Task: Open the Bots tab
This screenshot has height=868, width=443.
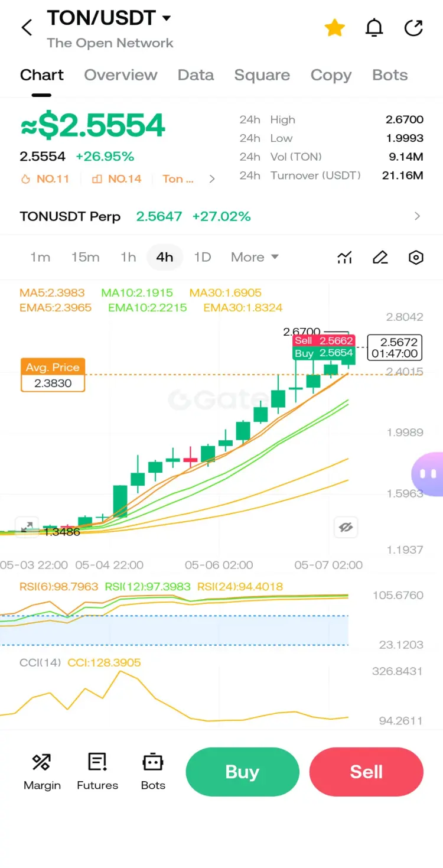Action: 390,75
